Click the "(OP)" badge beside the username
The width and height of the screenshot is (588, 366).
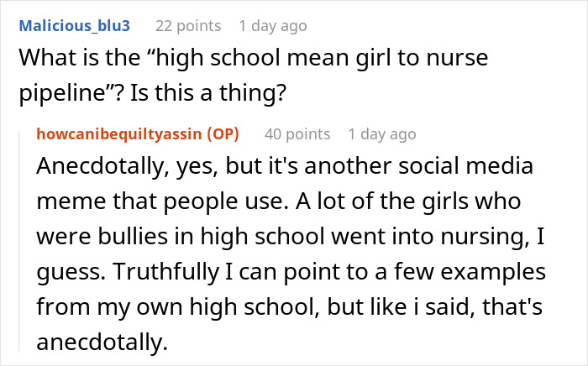pyautogui.click(x=222, y=133)
